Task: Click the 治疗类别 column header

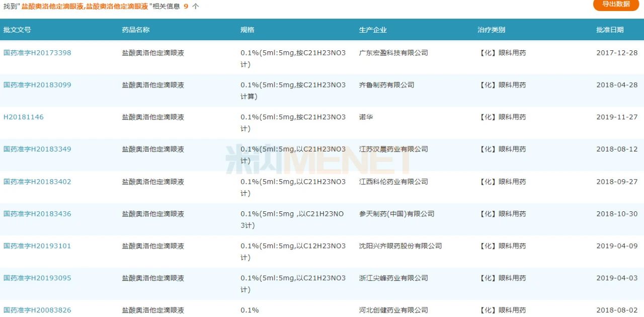Action: 492,30
